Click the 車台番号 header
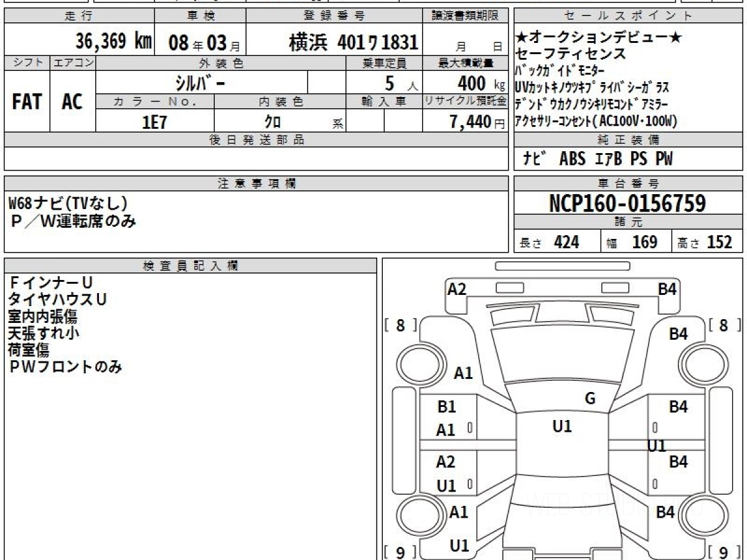The image size is (747, 560). pyautogui.click(x=629, y=184)
